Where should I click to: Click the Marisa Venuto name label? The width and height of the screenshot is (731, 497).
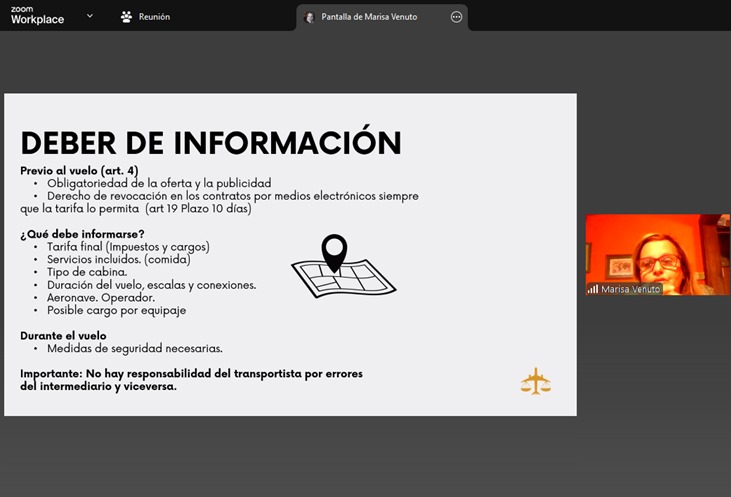pyautogui.click(x=630, y=289)
